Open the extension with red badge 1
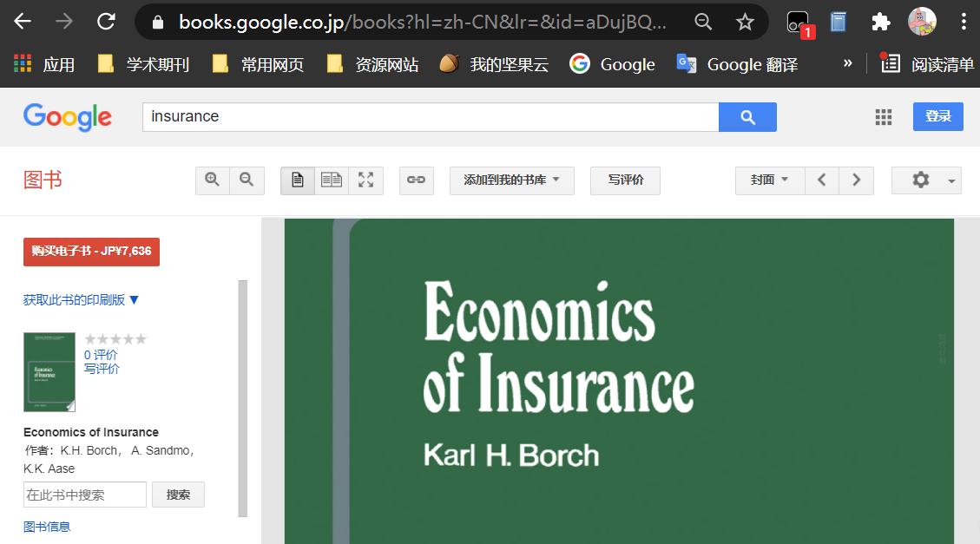This screenshot has height=544, width=980. 799,23
